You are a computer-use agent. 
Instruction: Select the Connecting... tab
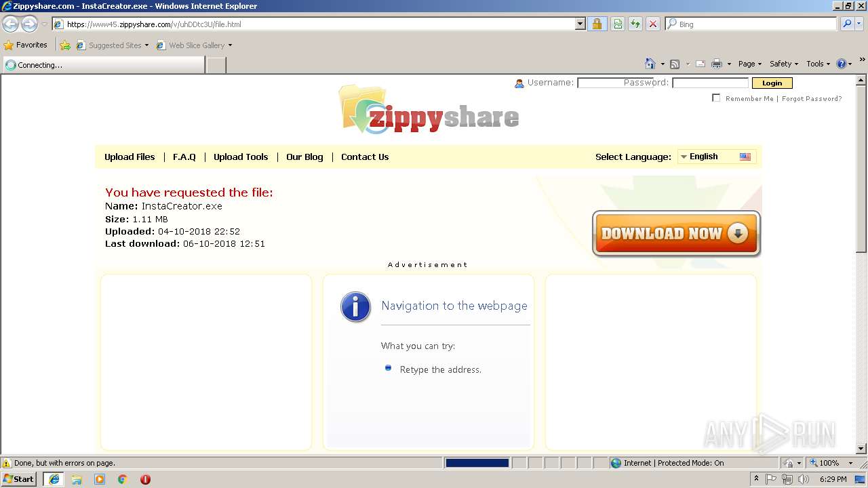click(x=103, y=65)
